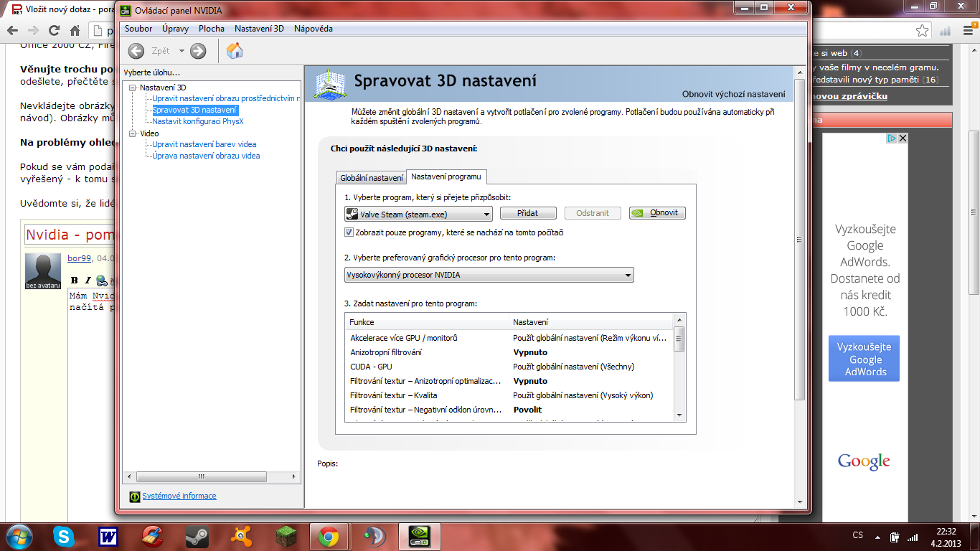The height and width of the screenshot is (551, 980).
Task: Click Chrome's home button
Action: click(75, 31)
